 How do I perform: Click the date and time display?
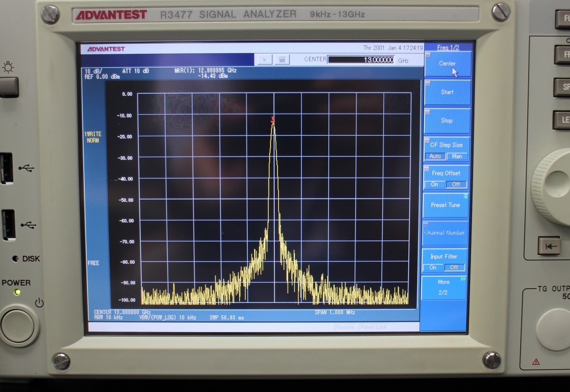pos(393,48)
